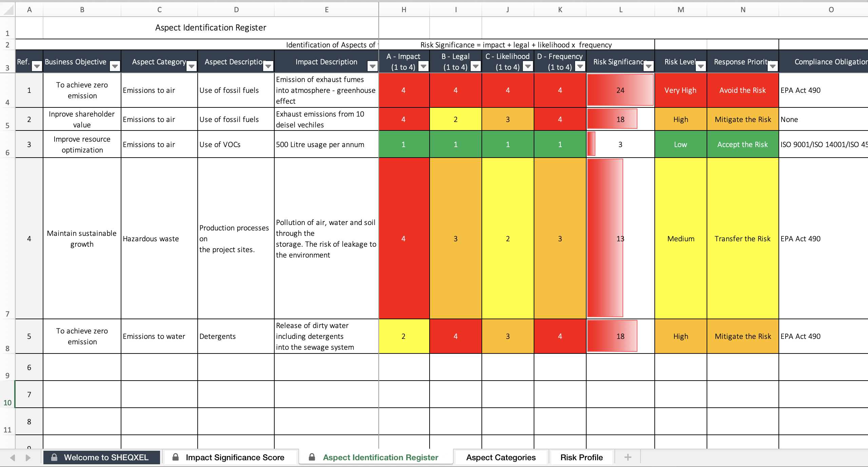Expand the Aspect Category filter arrow
The image size is (868, 467).
(192, 66)
